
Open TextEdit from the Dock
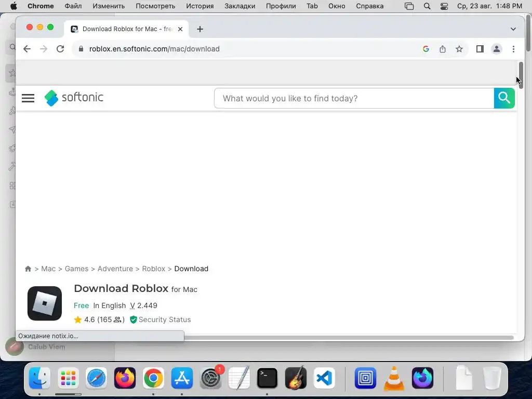239,378
